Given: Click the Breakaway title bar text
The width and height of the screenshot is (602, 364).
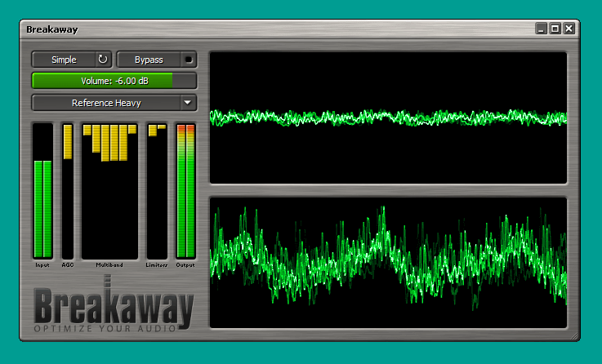Looking at the screenshot, I should [51, 29].
